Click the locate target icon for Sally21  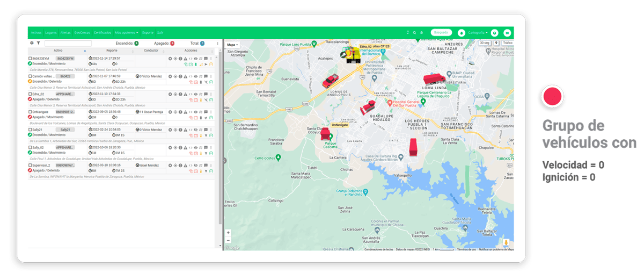pos(175,130)
